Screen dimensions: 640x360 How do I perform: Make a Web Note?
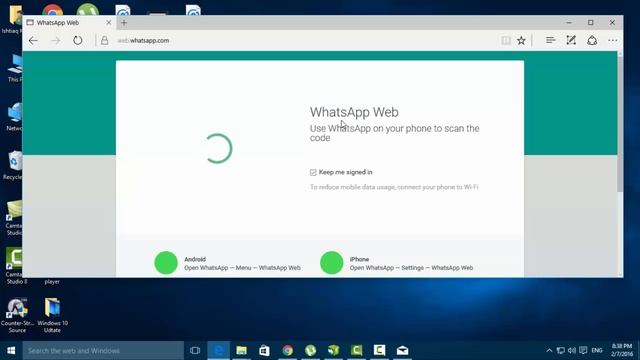tap(571, 40)
